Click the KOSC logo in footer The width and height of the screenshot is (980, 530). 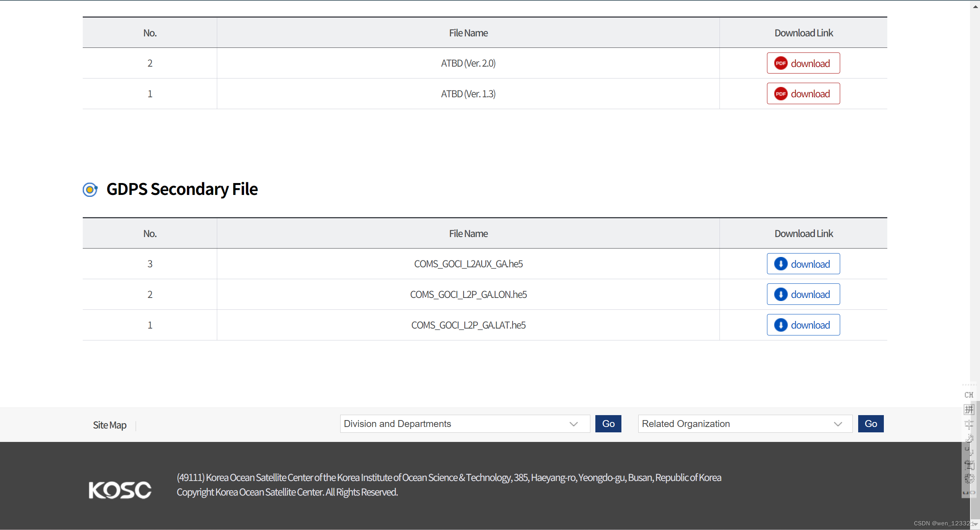click(120, 490)
